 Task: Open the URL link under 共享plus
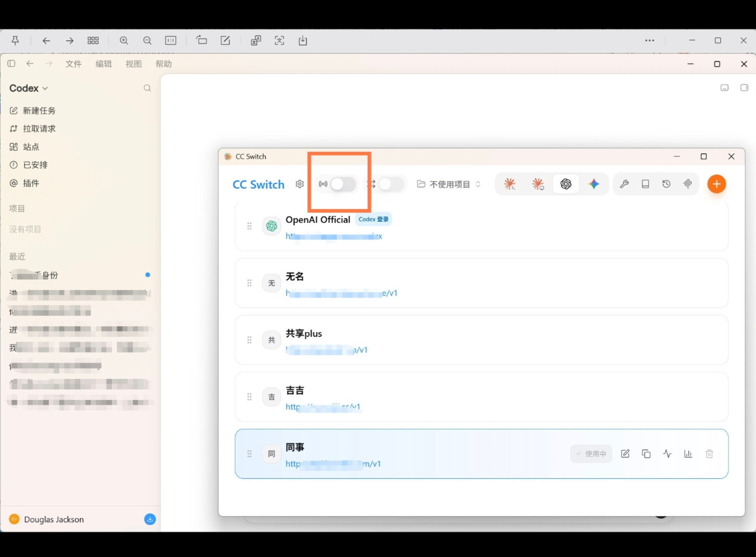click(x=326, y=350)
